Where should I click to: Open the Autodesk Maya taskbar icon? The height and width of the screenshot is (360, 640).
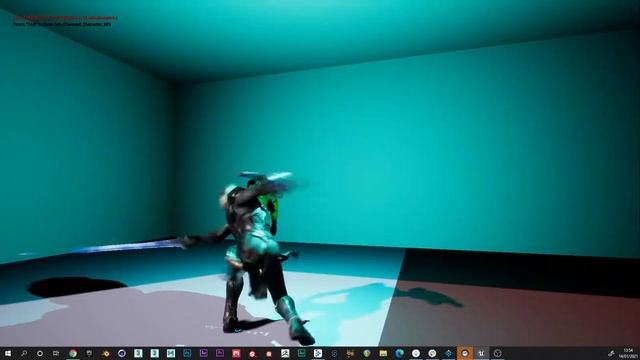(171, 353)
